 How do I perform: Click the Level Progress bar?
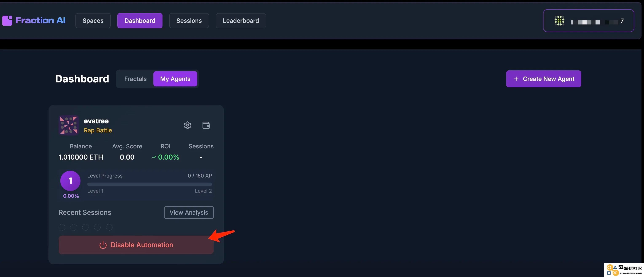(x=149, y=184)
